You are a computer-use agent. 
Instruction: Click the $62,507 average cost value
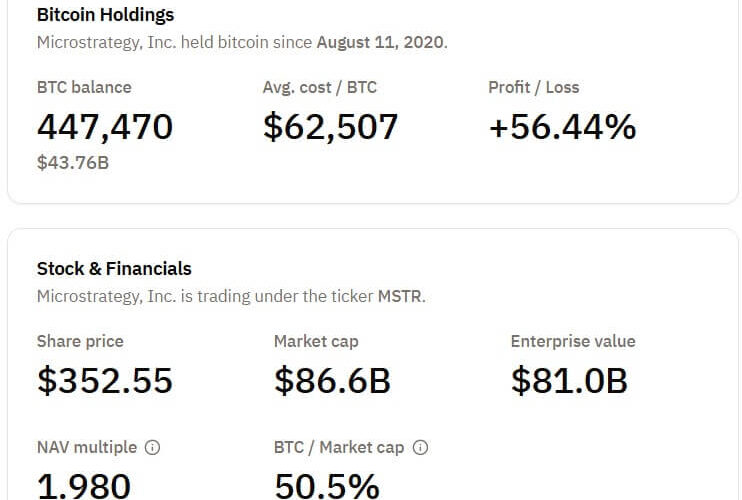click(330, 127)
